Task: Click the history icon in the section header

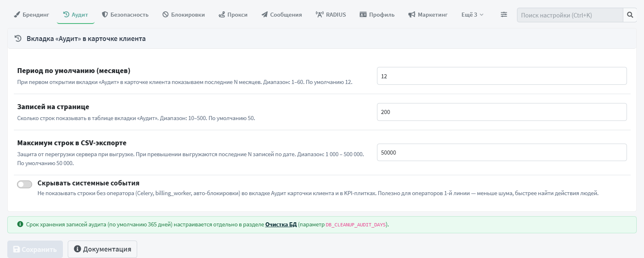Action: [x=18, y=39]
